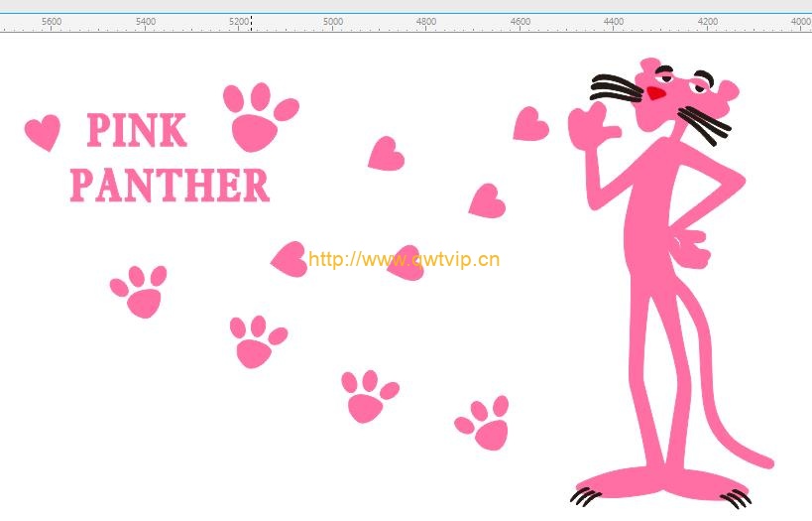
Task: Select the large paw print beside PINK
Action: click(x=261, y=117)
